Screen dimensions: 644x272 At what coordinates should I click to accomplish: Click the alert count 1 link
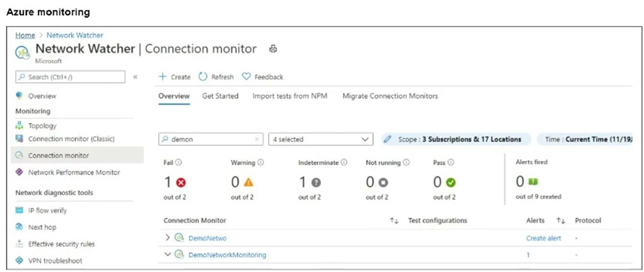tap(528, 255)
